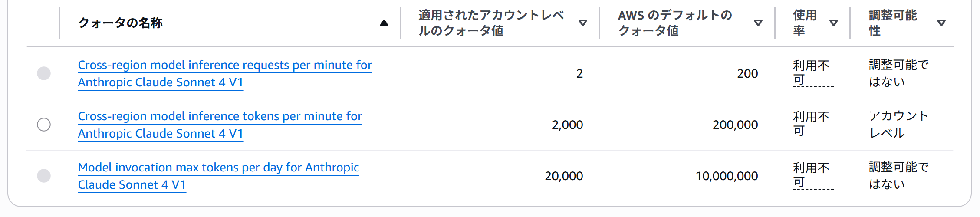
Task: Select radio for Cross-region tokens per minute quota
Action: [44, 125]
